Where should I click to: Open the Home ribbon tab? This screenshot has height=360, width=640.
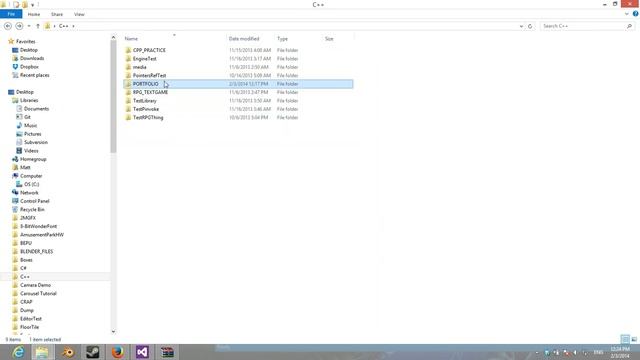click(34, 14)
